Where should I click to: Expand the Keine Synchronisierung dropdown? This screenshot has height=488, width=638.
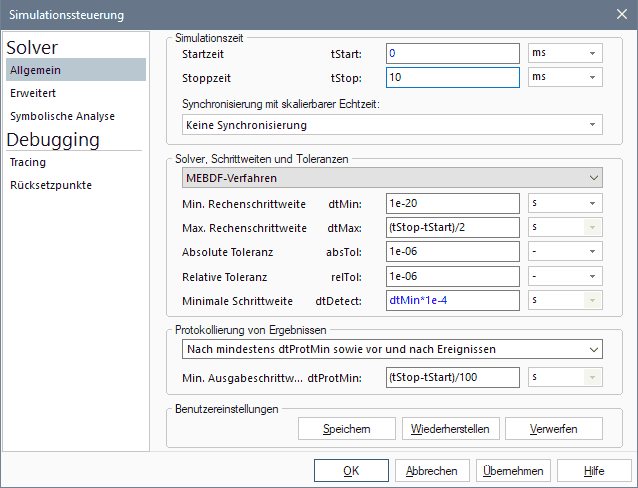(392, 125)
